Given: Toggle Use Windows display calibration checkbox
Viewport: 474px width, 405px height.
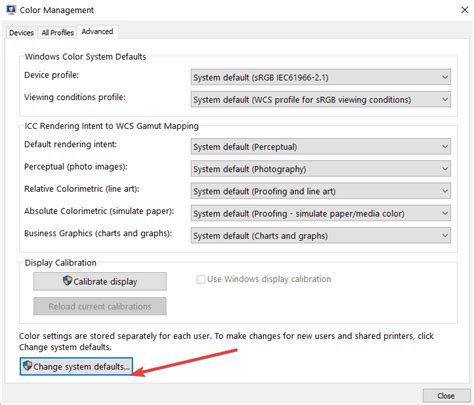Looking at the screenshot, I should (x=200, y=279).
